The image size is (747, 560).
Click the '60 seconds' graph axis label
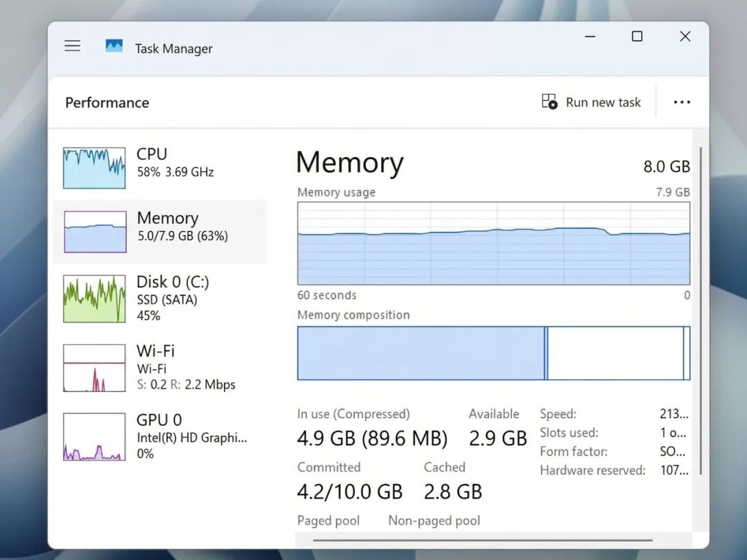coord(326,295)
